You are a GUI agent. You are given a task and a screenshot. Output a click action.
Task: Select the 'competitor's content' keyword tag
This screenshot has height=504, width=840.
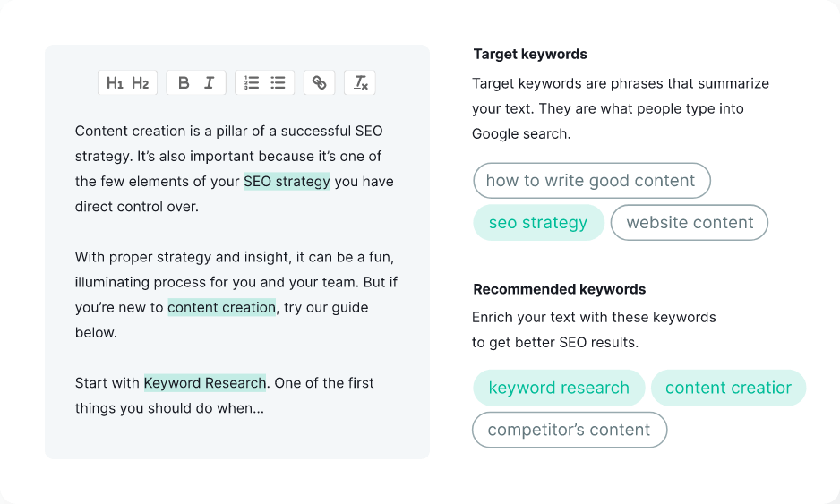click(570, 430)
